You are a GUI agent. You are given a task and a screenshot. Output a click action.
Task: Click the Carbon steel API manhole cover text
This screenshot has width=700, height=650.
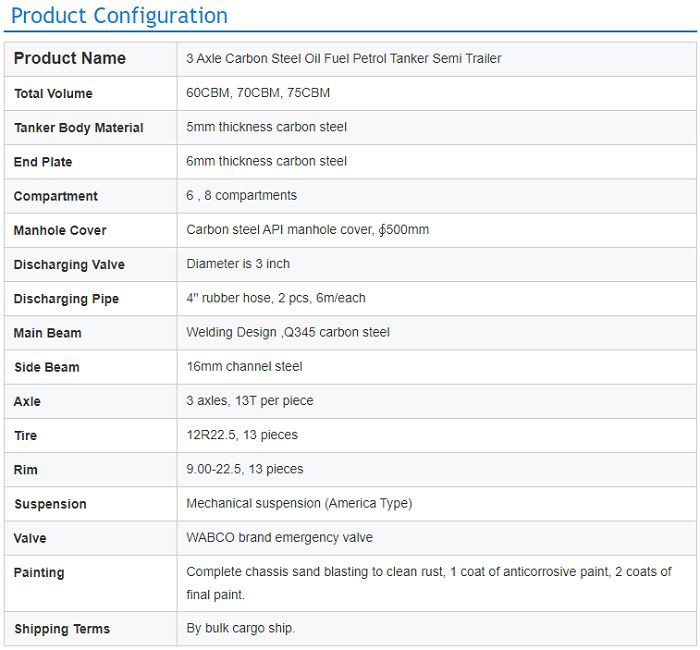[x=307, y=230]
